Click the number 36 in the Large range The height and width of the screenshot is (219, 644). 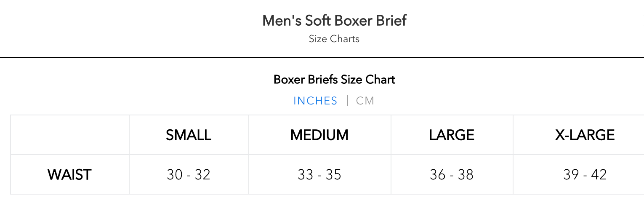[x=438, y=174]
